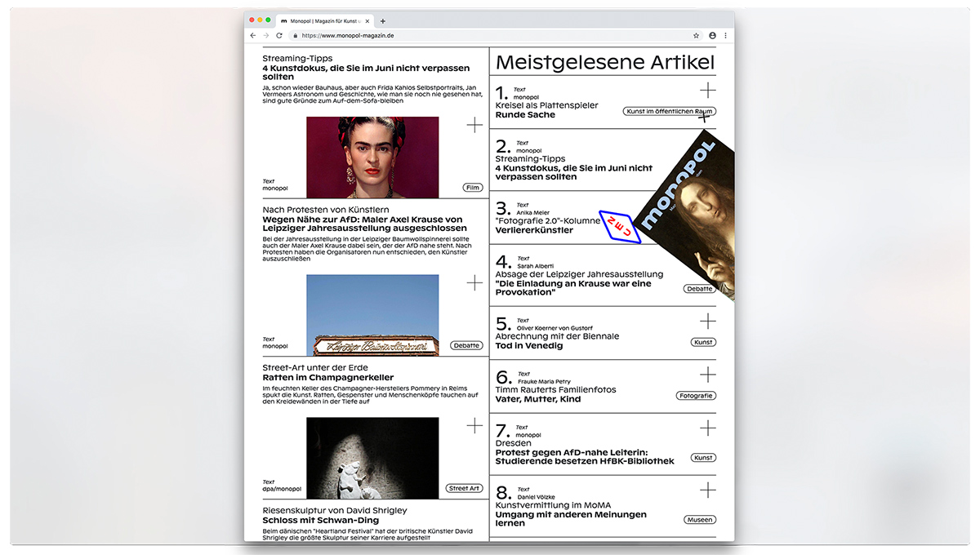Viewport: 980px width, 555px height.
Task: Expand the Frida Kahlo article plus icon
Action: pos(474,125)
